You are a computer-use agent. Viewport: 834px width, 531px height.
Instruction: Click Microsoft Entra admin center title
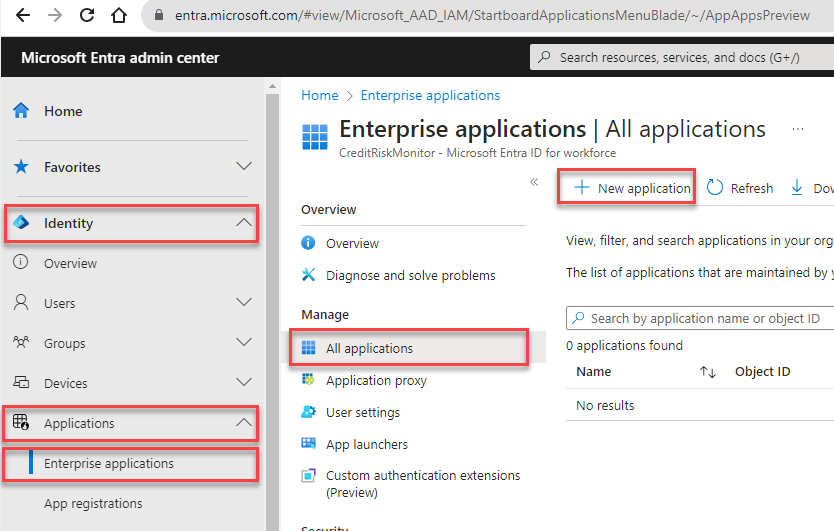click(x=120, y=57)
